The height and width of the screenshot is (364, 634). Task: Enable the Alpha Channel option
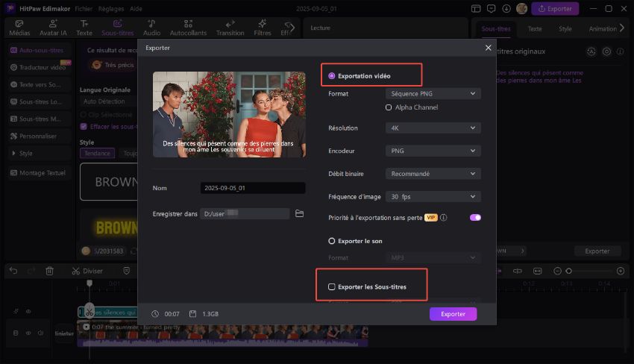389,107
